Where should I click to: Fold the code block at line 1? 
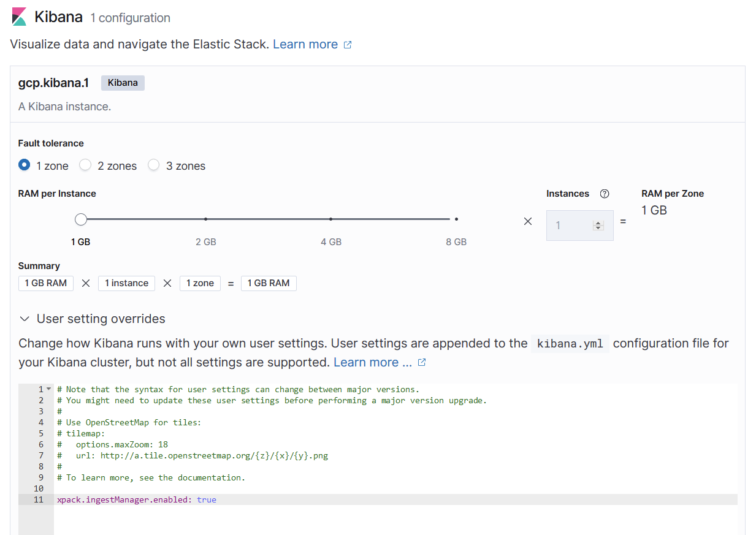[x=48, y=389]
